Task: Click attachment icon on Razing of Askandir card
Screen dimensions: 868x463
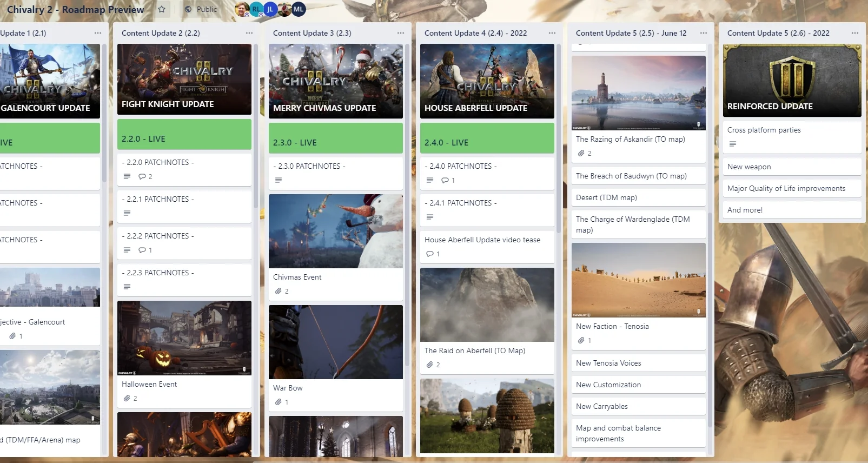Action: [x=581, y=153]
